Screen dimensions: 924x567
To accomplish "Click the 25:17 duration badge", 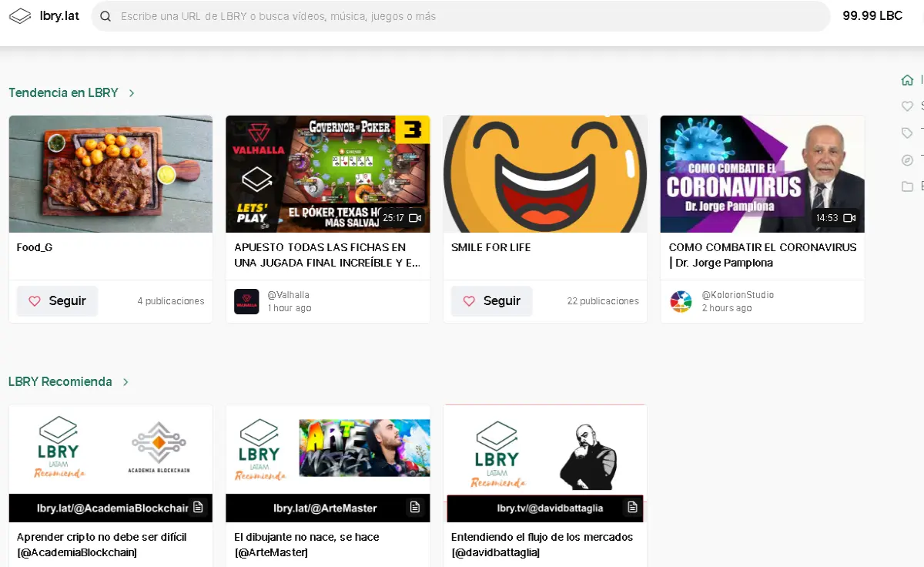I will click(393, 218).
